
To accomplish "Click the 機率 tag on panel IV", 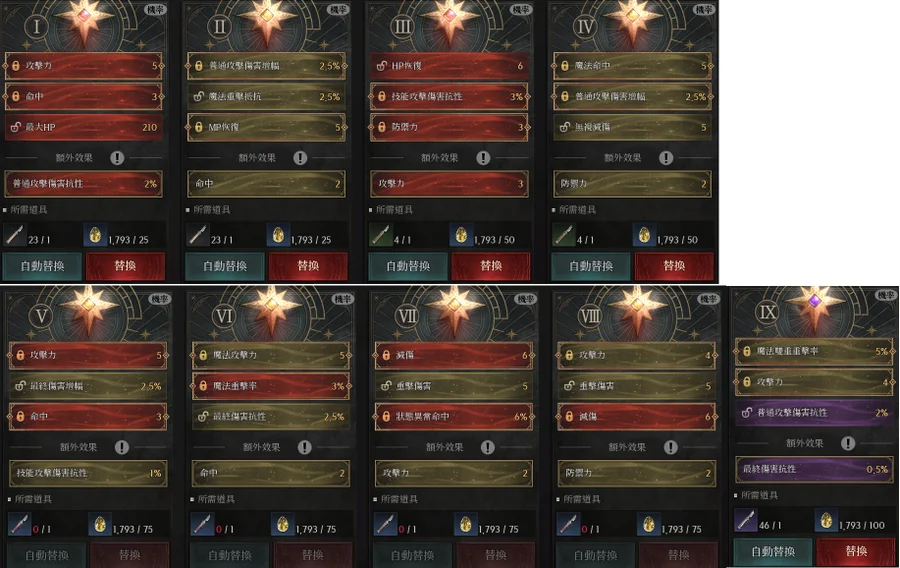I will pyautogui.click(x=704, y=9).
